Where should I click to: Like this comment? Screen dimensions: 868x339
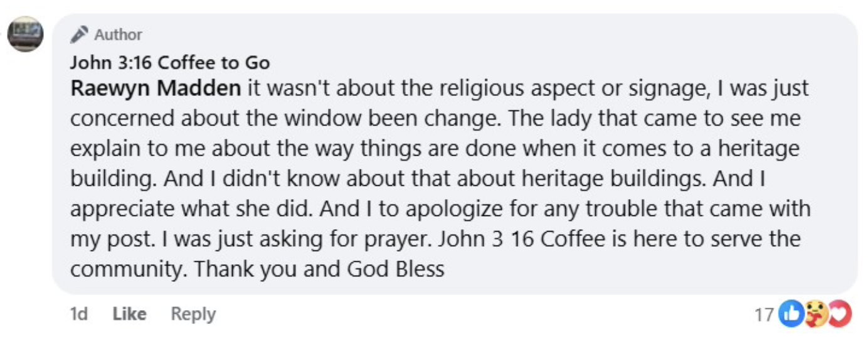coord(129,313)
